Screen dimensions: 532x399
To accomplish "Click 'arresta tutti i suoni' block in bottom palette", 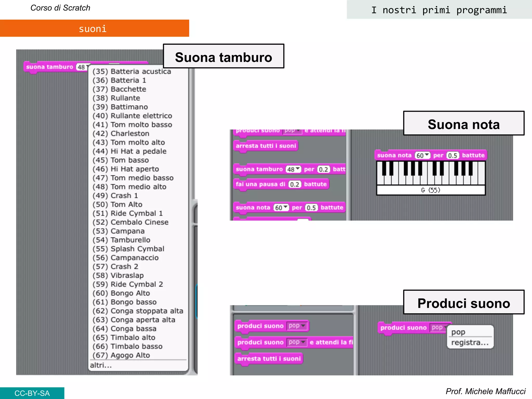I will tap(269, 358).
